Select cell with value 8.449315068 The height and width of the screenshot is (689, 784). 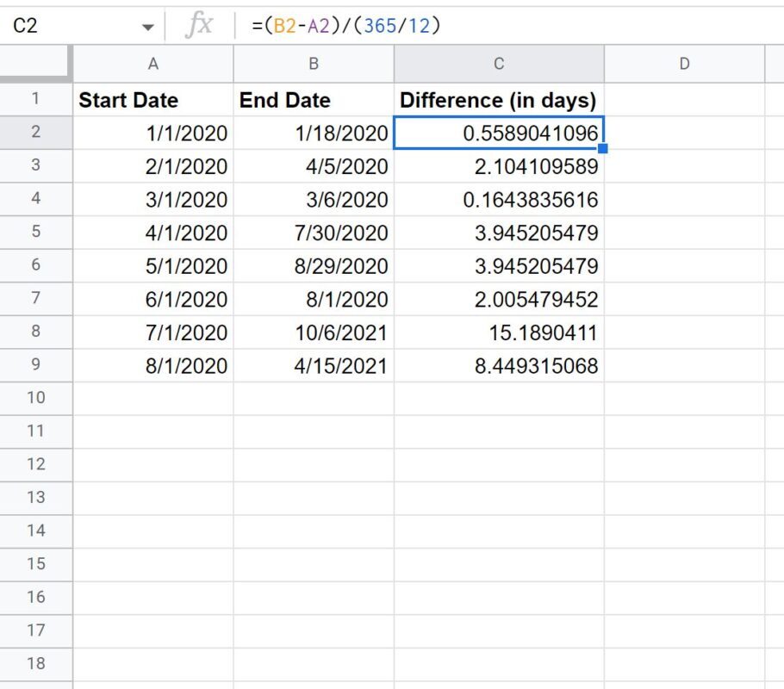499,365
